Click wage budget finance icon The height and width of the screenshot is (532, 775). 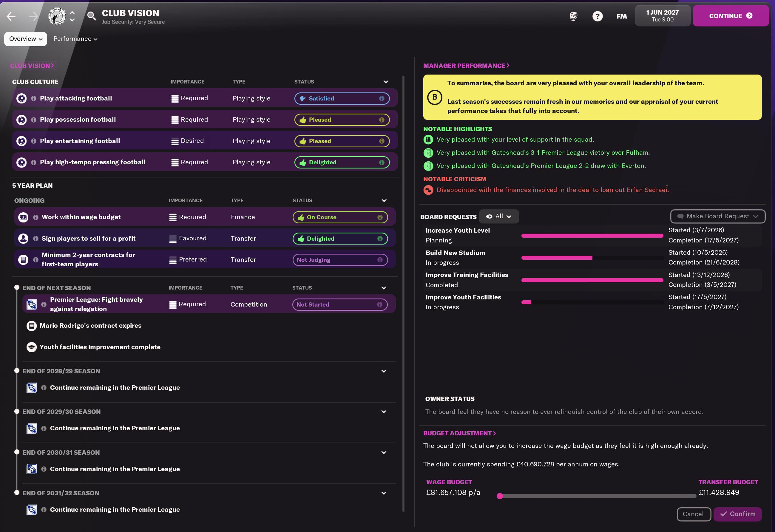[x=23, y=217]
